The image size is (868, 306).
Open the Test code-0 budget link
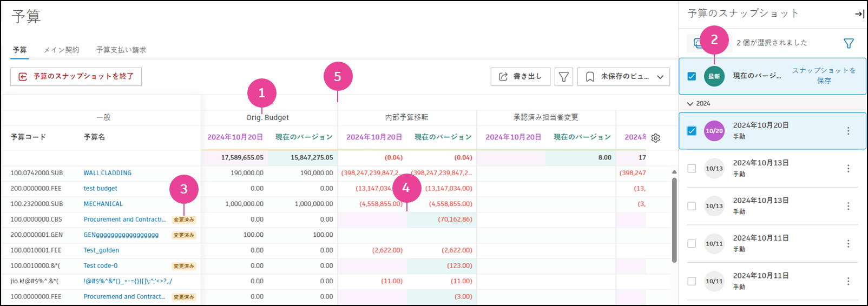coord(101,266)
